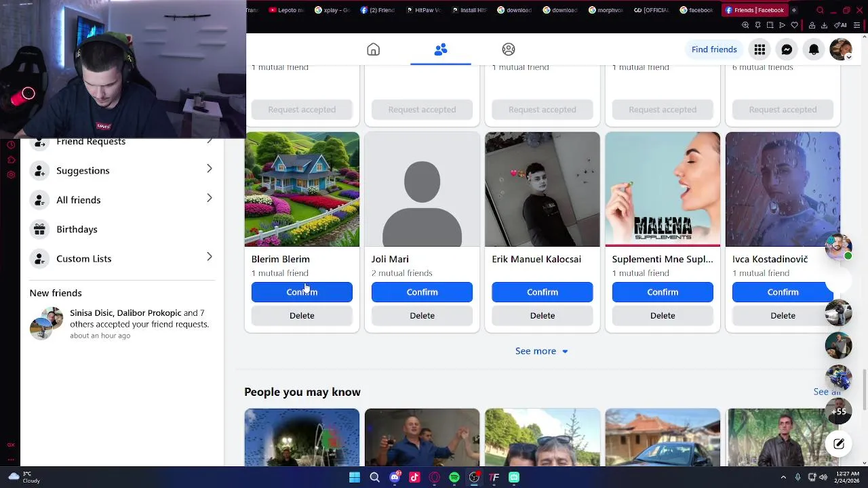
Task: Click the browser zoom magnifier icon
Action: pyautogui.click(x=745, y=25)
